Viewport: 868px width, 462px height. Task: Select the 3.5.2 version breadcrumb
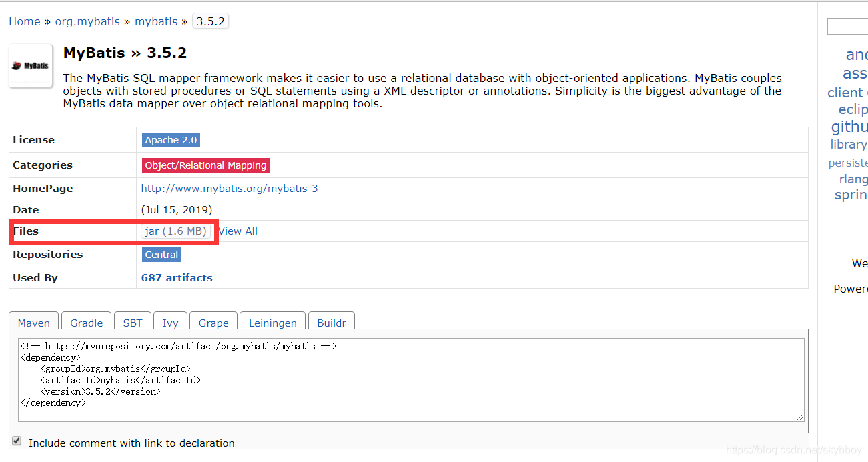[x=210, y=21]
